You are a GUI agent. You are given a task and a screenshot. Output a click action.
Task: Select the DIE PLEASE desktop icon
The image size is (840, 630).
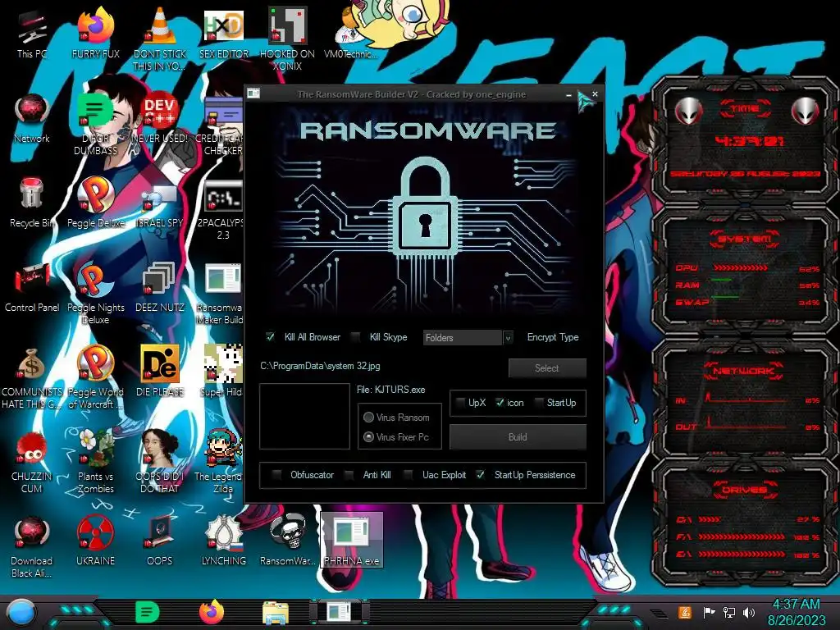tap(160, 372)
